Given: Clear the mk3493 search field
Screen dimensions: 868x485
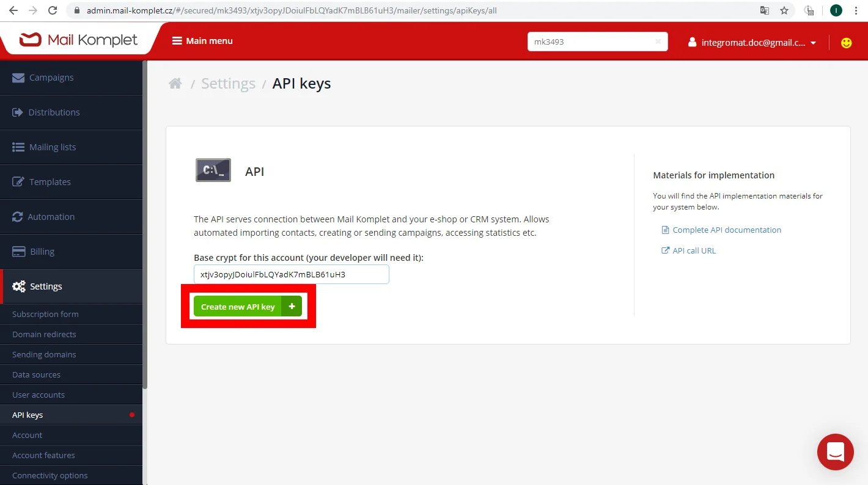Looking at the screenshot, I should [x=658, y=42].
